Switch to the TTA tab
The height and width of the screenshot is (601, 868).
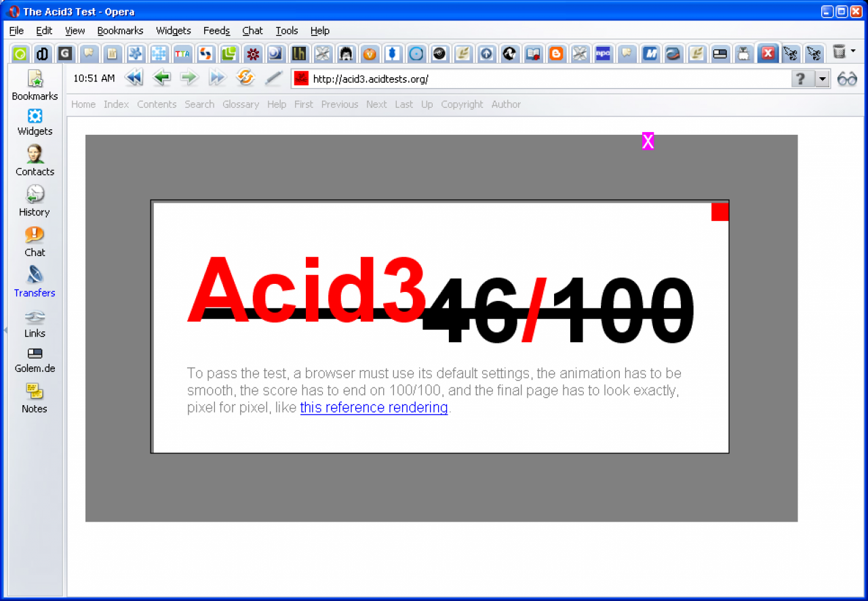click(x=182, y=54)
